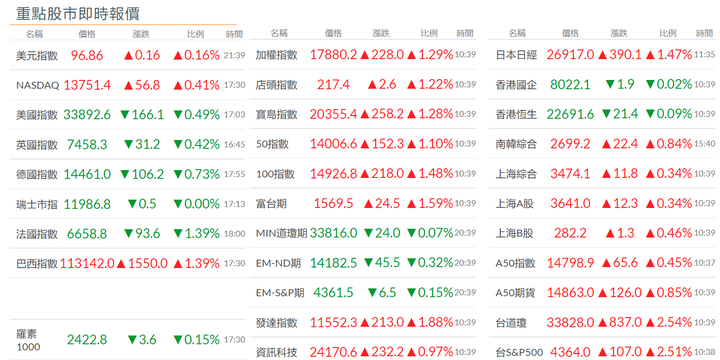Click the price 26917.0
The image size is (720, 360).
[x=570, y=55]
